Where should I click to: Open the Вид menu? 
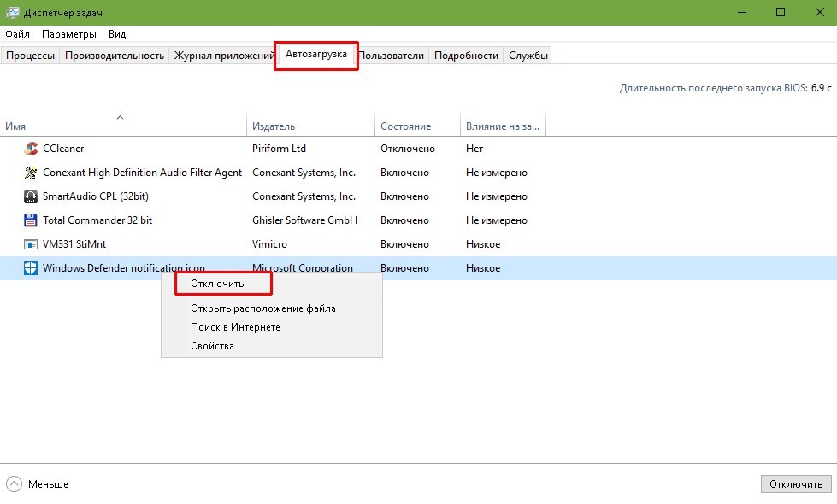(x=117, y=34)
